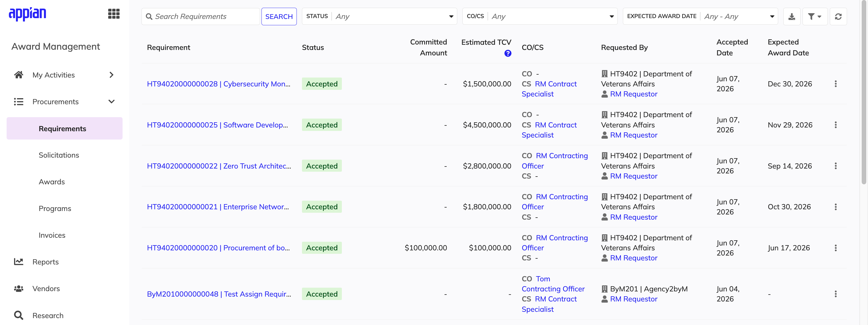Open Invoices in the sidebar
The width and height of the screenshot is (868, 325).
pos(52,235)
